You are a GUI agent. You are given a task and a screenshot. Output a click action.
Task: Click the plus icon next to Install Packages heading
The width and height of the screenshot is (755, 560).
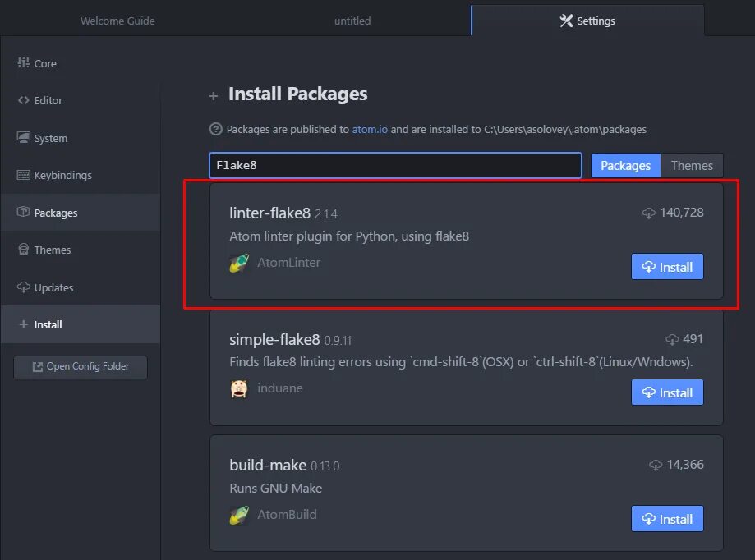(x=214, y=96)
